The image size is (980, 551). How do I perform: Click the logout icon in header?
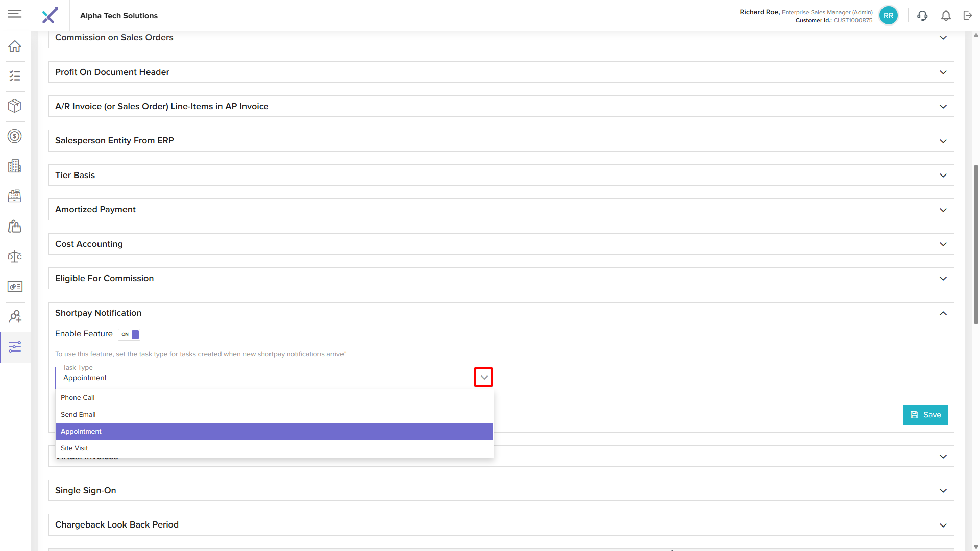968,16
